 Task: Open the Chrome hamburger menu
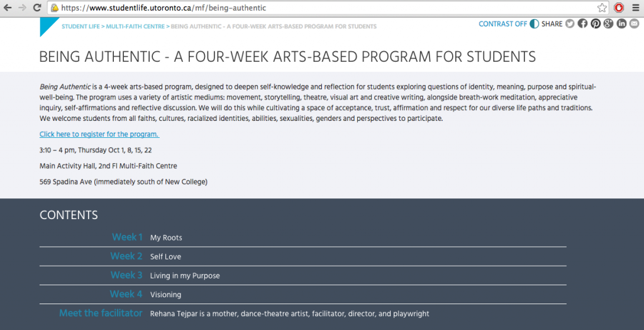(x=635, y=8)
